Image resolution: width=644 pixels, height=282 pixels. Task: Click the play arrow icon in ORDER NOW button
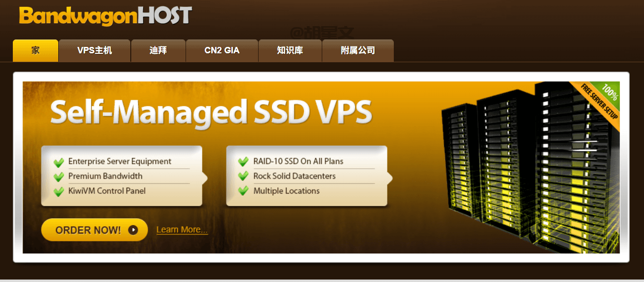tap(133, 230)
